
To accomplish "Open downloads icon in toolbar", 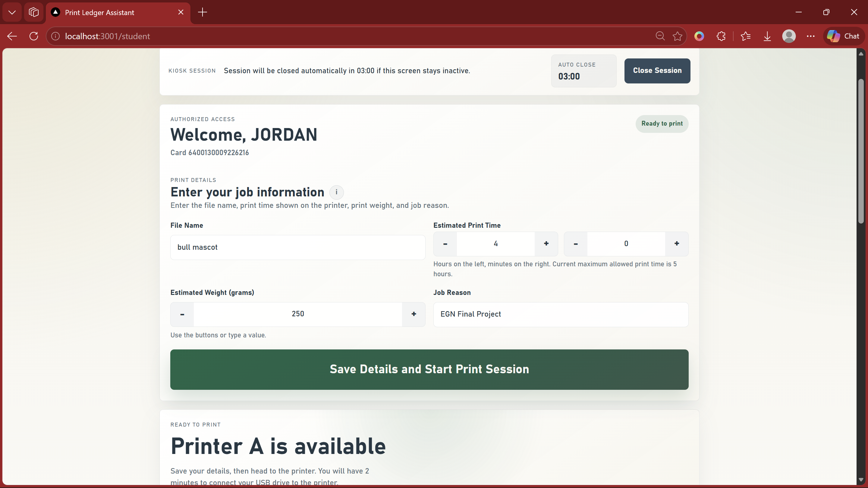I will point(767,36).
